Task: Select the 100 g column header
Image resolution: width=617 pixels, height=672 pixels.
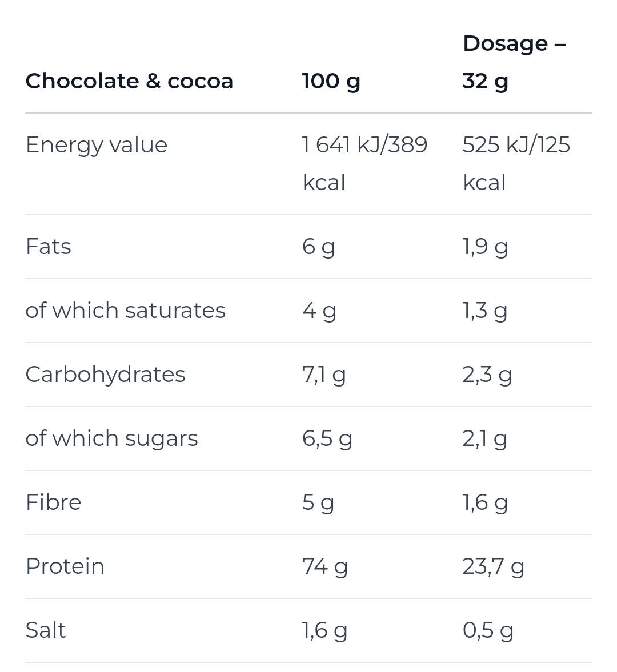Action: [x=331, y=81]
